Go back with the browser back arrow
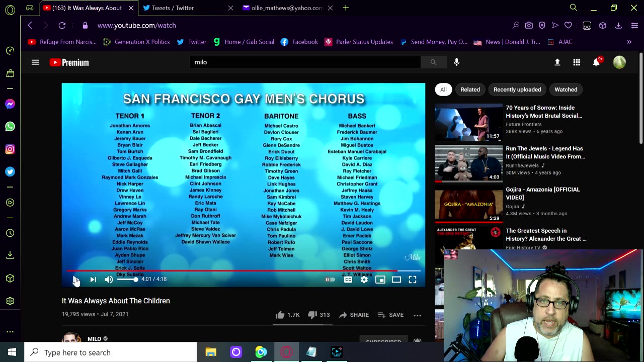 coord(30,25)
